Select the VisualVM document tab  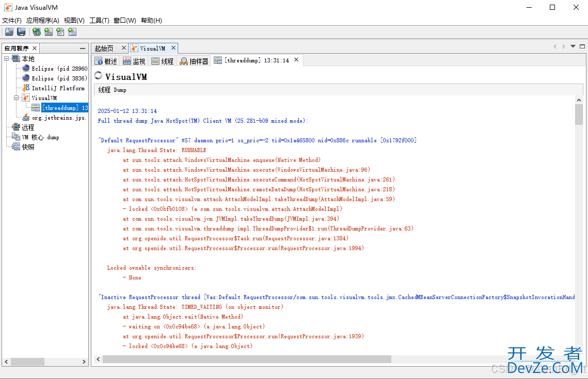[152, 48]
